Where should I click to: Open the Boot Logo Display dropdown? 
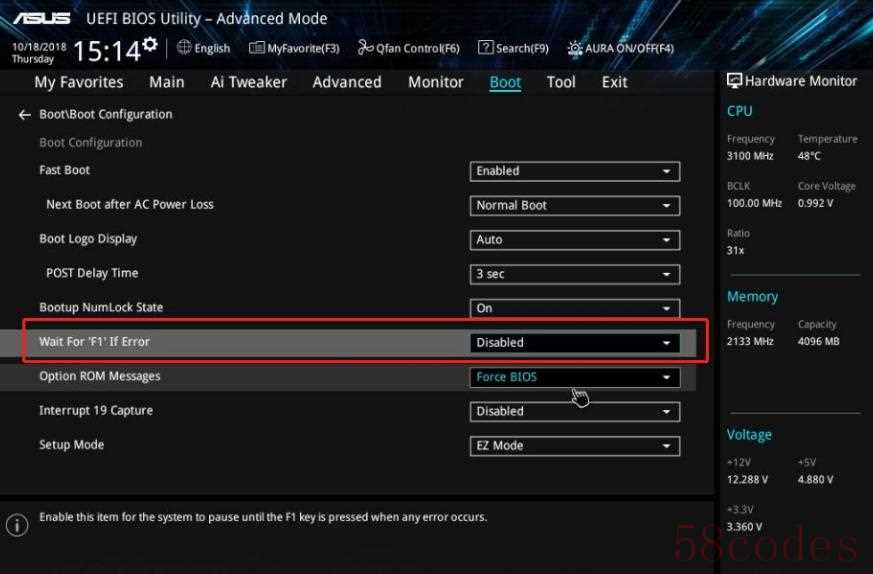(574, 240)
